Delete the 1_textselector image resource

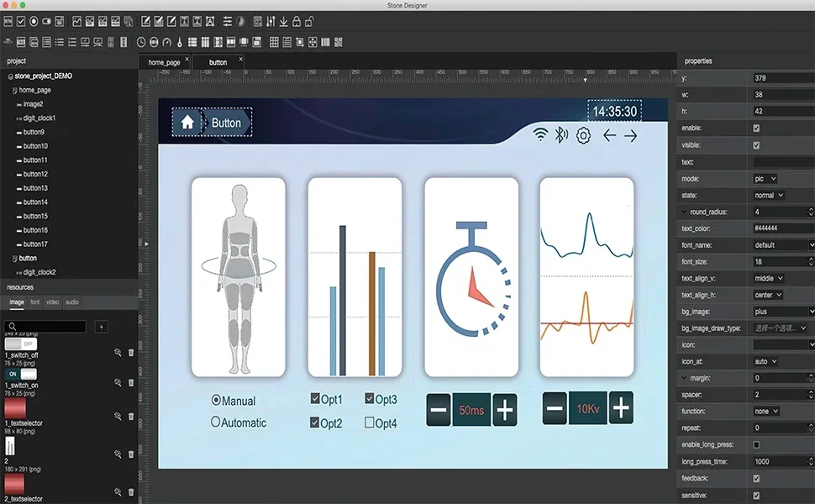[131, 416]
